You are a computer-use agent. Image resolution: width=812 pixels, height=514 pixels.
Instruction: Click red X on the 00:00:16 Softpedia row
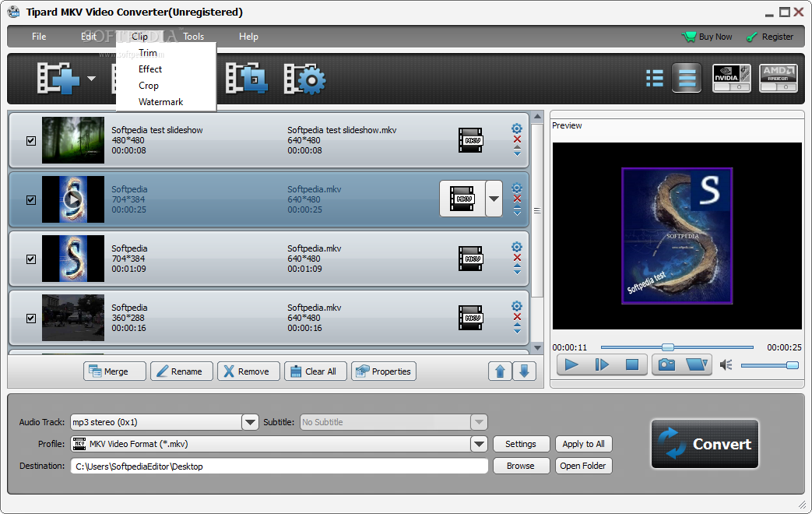pyautogui.click(x=517, y=317)
